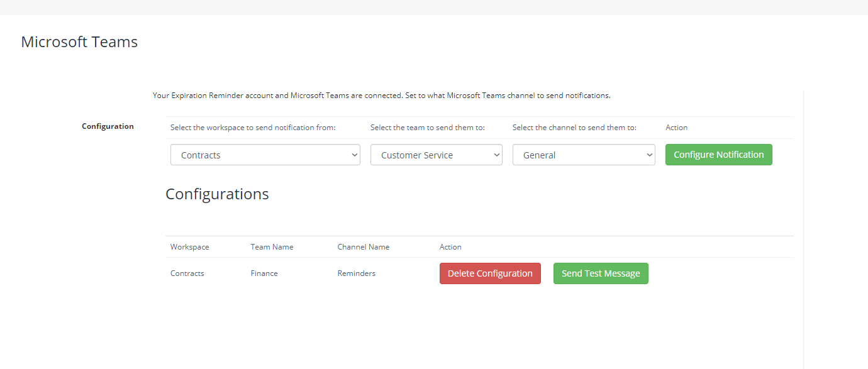Viewport: 868px width, 369px height.
Task: Click the Configurations section heading
Action: point(217,194)
